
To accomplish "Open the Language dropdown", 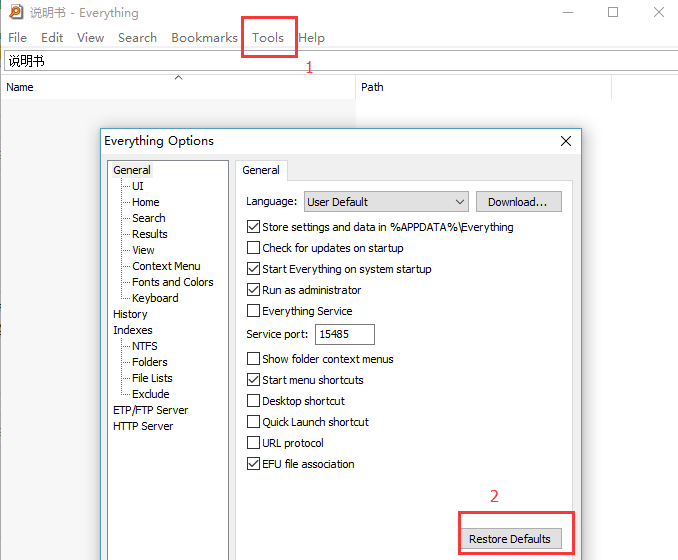I will coord(385,202).
